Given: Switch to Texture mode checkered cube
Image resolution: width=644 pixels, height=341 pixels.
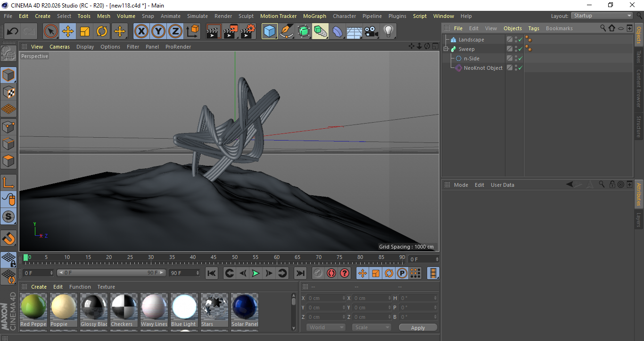Looking at the screenshot, I should pyautogui.click(x=8, y=92).
